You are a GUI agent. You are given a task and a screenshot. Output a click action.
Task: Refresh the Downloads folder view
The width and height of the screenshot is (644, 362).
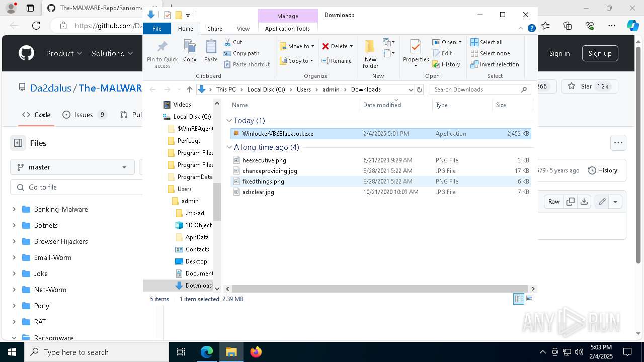420,89
